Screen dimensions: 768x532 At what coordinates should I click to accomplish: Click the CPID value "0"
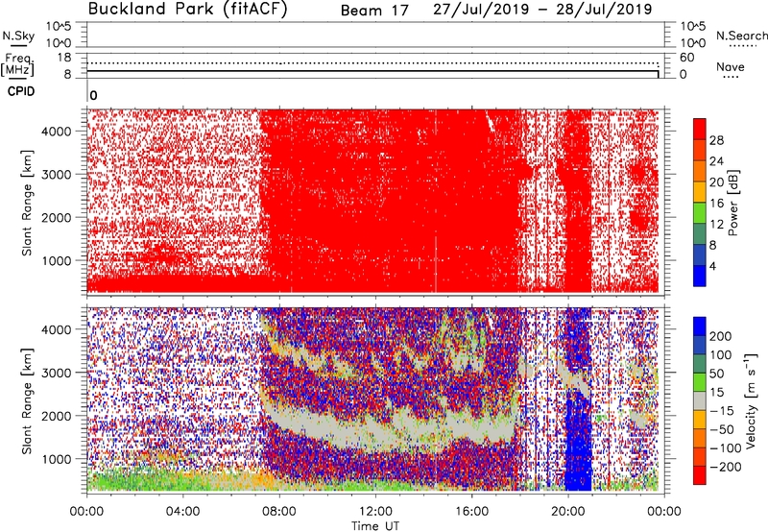(93, 95)
